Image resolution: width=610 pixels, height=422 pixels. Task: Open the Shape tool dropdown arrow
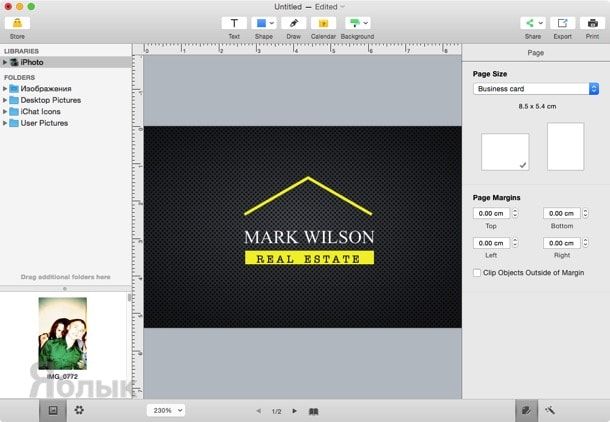pyautogui.click(x=272, y=23)
